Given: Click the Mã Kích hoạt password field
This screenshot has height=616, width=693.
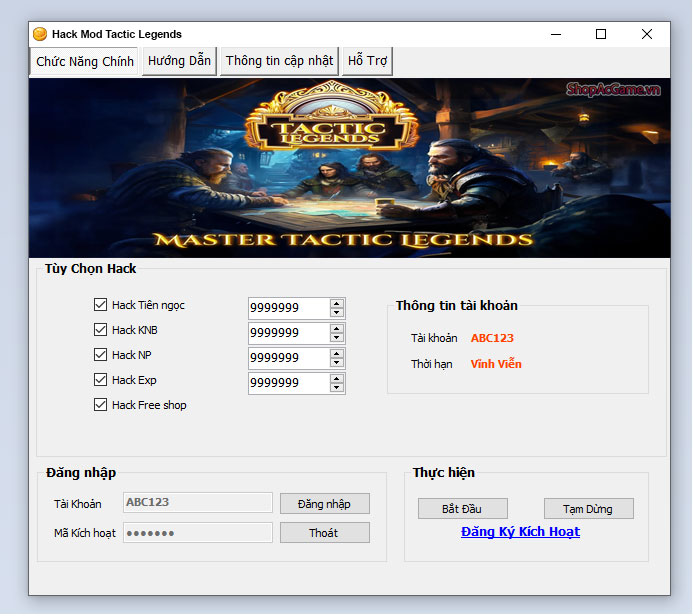Looking at the screenshot, I should point(198,533).
